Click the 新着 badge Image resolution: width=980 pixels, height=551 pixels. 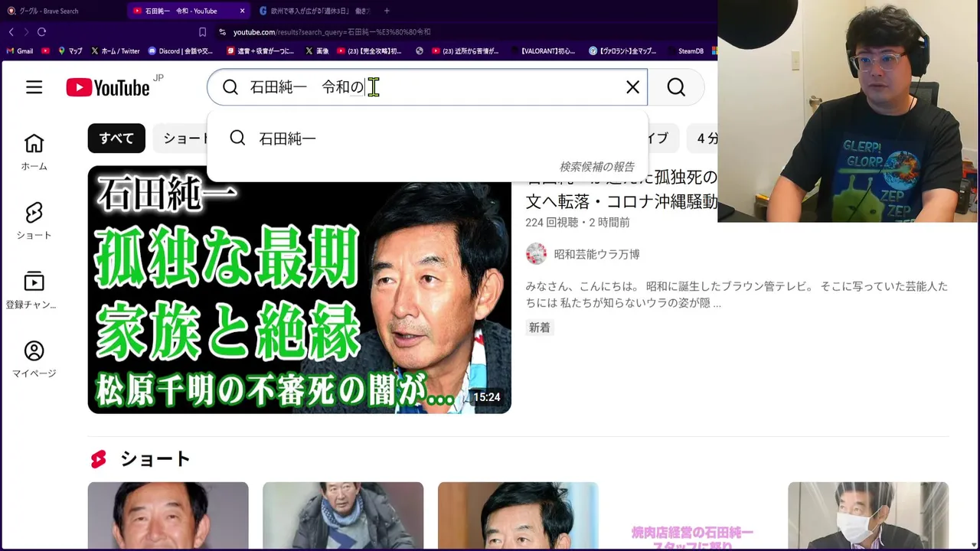click(540, 328)
